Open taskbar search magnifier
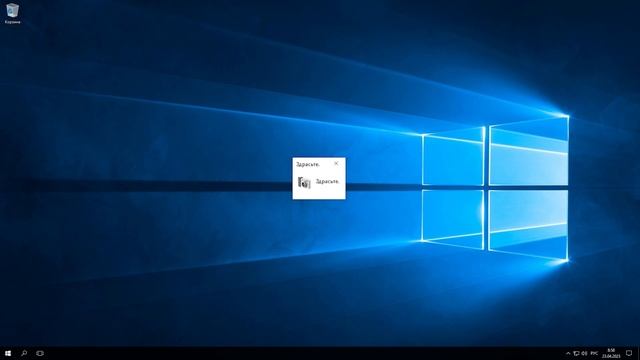Screen dimensions: 640x360 click(24, 353)
